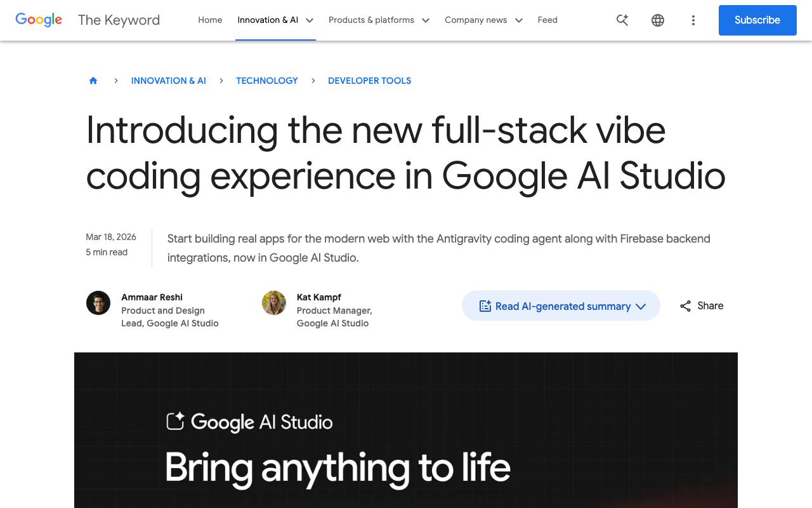
Task: Open The Keyword home title link
Action: tap(119, 20)
